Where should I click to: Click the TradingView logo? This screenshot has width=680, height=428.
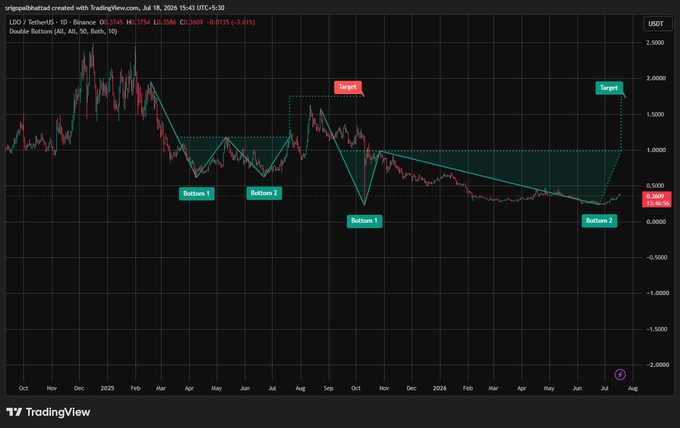48,412
